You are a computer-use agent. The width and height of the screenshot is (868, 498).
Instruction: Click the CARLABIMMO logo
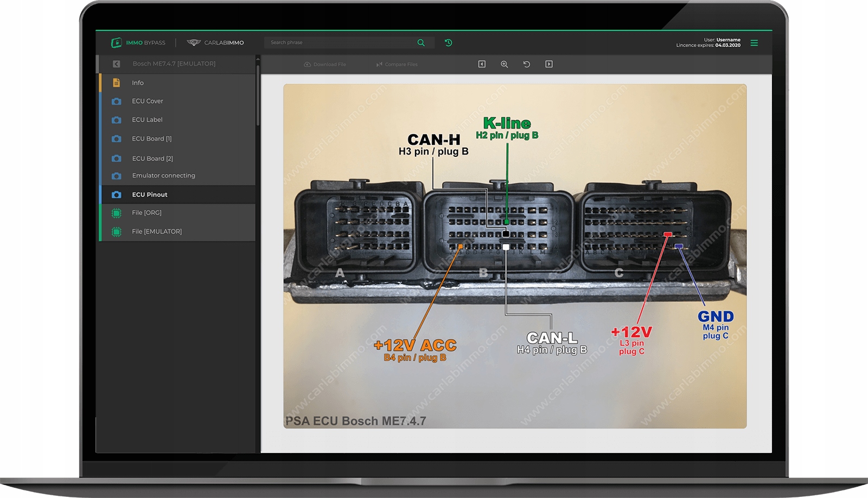tap(215, 42)
